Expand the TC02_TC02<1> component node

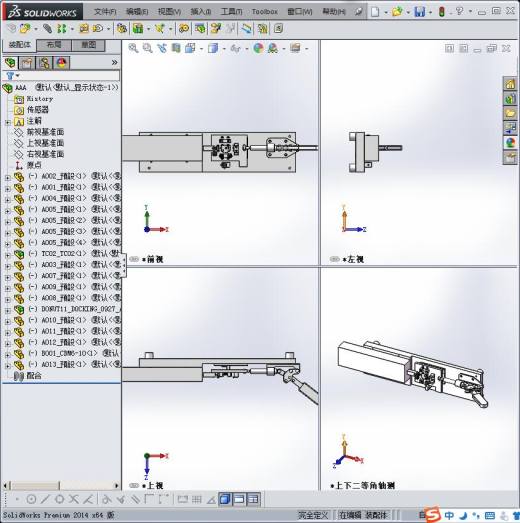click(8, 255)
